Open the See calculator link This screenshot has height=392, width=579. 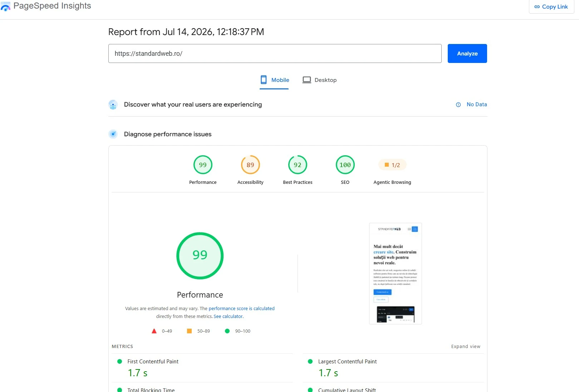point(228,317)
